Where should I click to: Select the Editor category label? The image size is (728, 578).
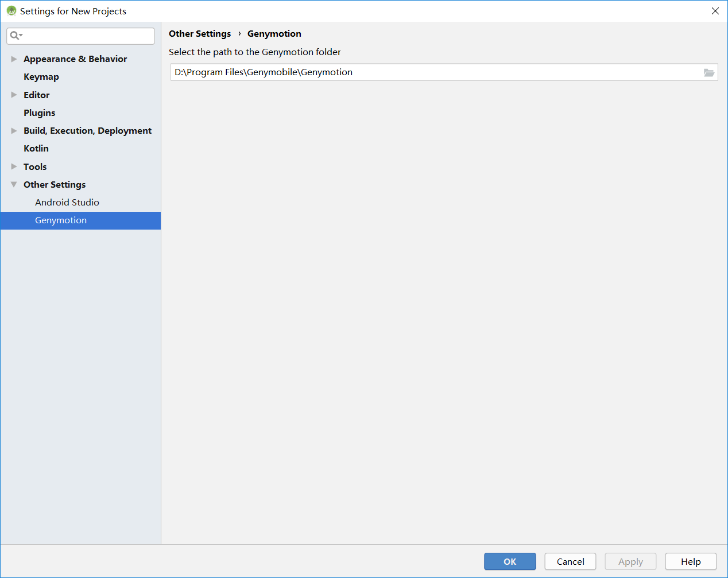(37, 95)
